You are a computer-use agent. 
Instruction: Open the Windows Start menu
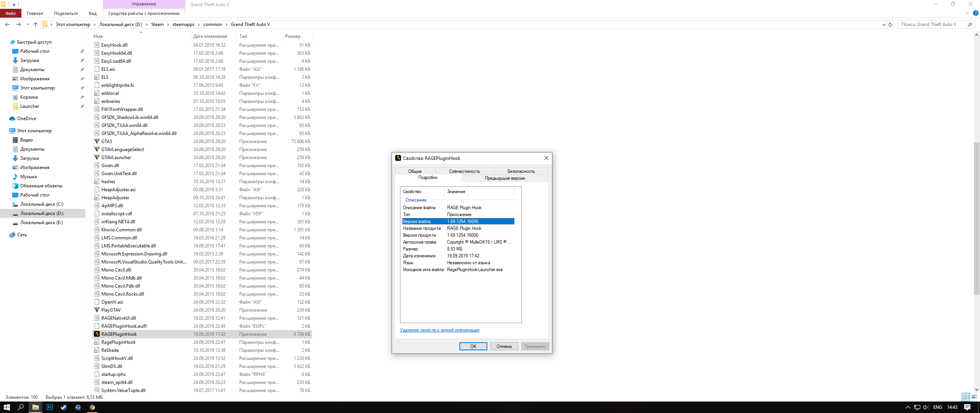(x=7, y=407)
